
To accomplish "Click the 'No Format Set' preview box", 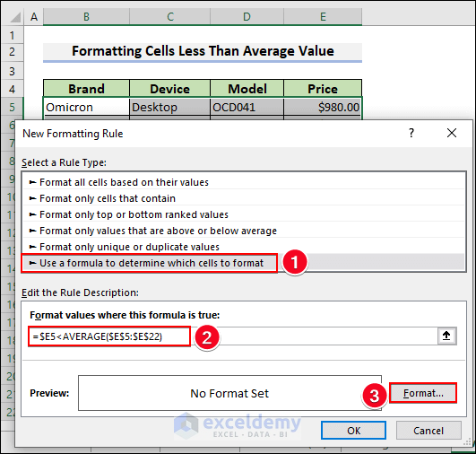I will [229, 393].
